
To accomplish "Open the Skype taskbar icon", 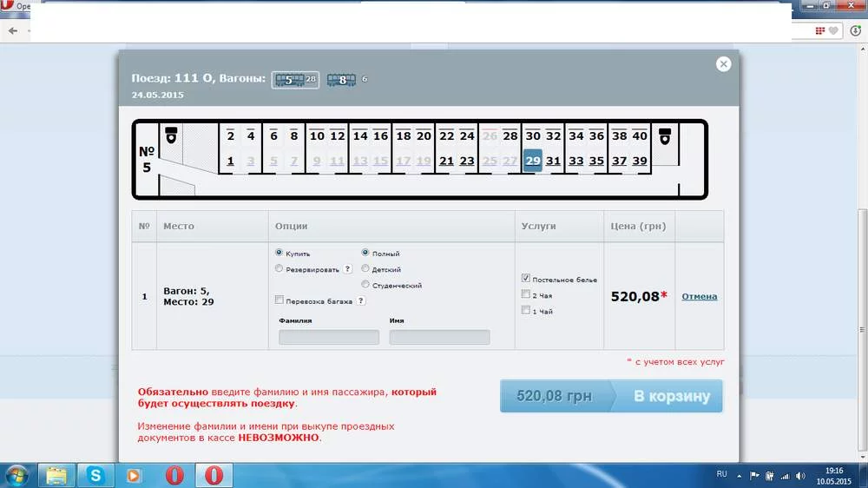I will 95,475.
